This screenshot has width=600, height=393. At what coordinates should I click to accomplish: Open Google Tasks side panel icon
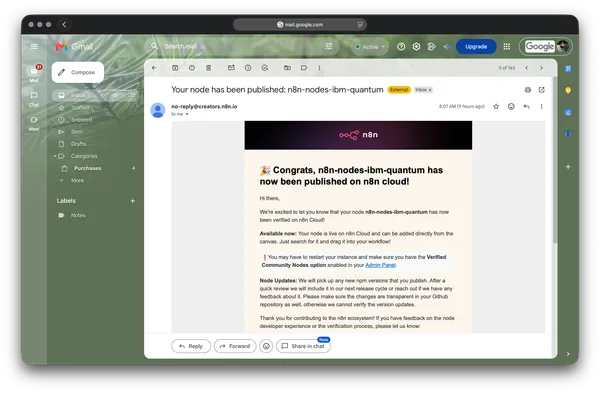(568, 112)
